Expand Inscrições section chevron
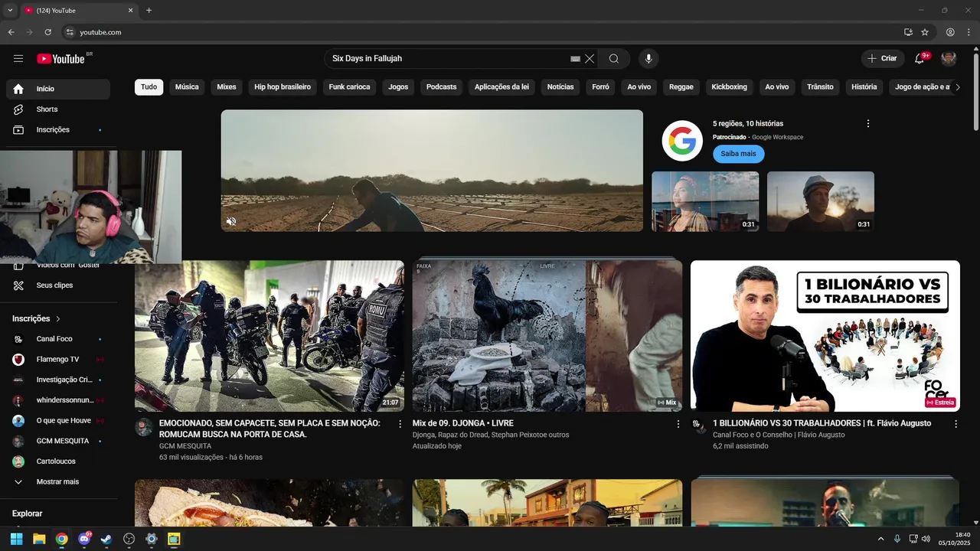The width and height of the screenshot is (980, 551). (x=58, y=318)
